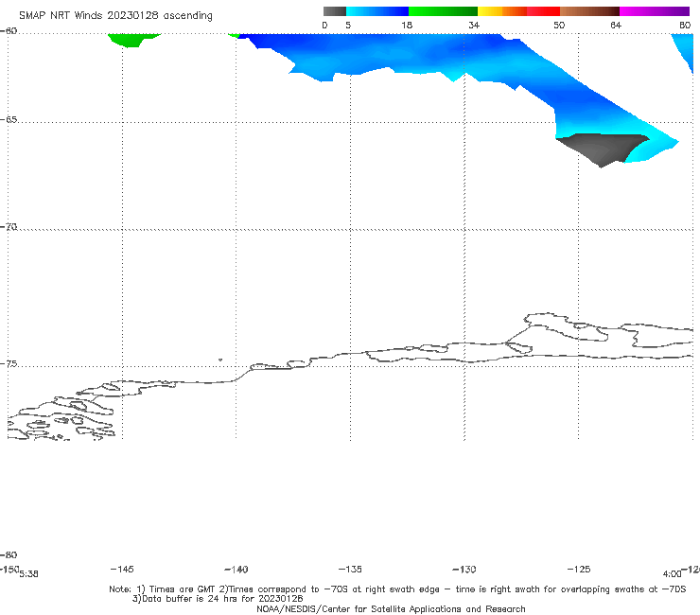Click the swath time label 5:38
The width and height of the screenshot is (700, 615).
tap(28, 574)
